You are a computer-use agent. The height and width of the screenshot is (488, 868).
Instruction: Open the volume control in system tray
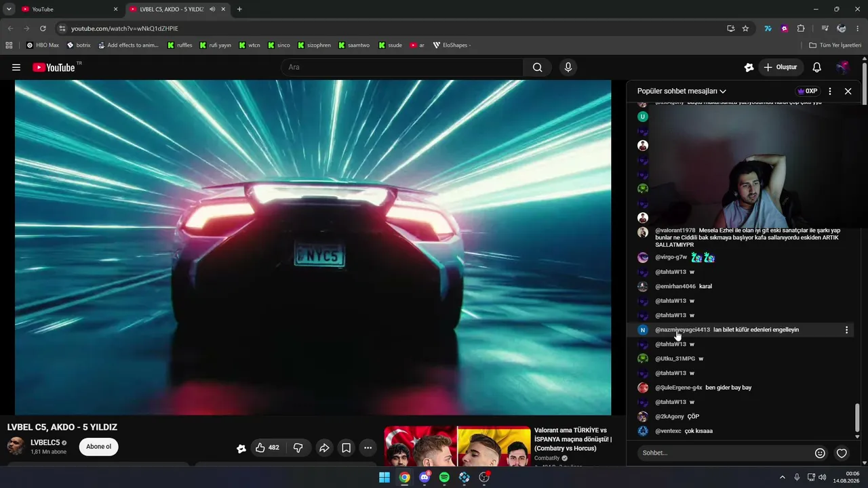(x=823, y=477)
